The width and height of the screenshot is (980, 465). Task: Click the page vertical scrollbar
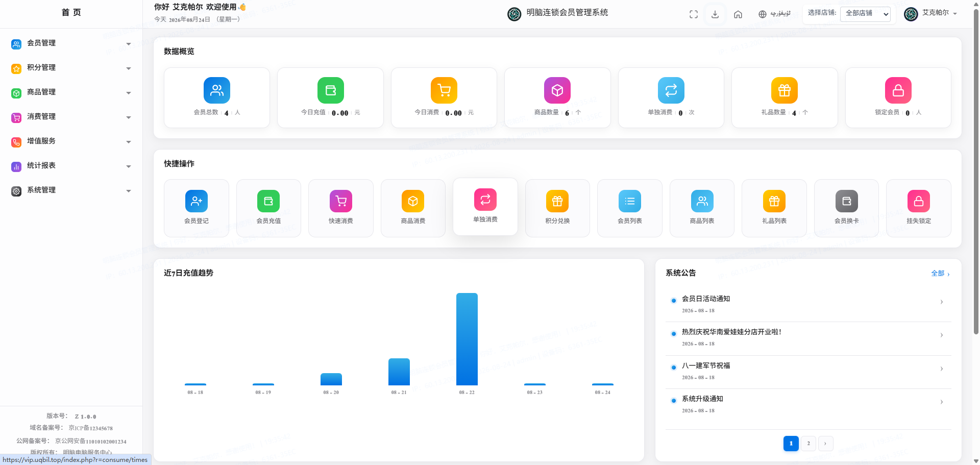976,172
